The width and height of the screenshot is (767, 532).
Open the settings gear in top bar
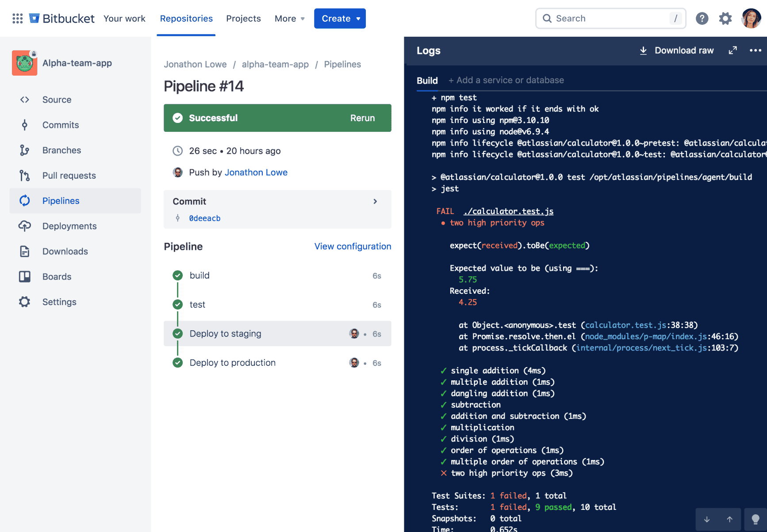(x=725, y=19)
